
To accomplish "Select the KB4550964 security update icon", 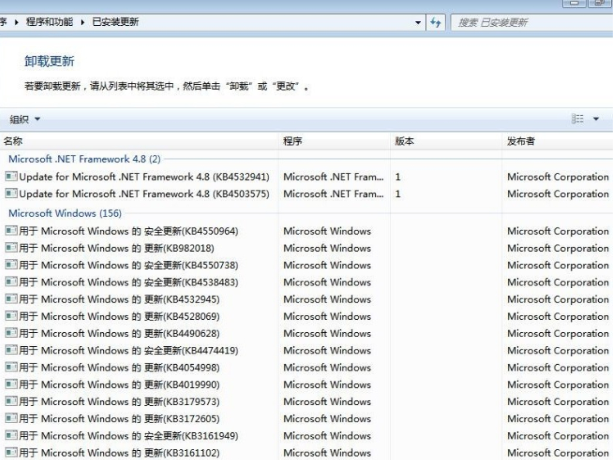I will [x=11, y=231].
